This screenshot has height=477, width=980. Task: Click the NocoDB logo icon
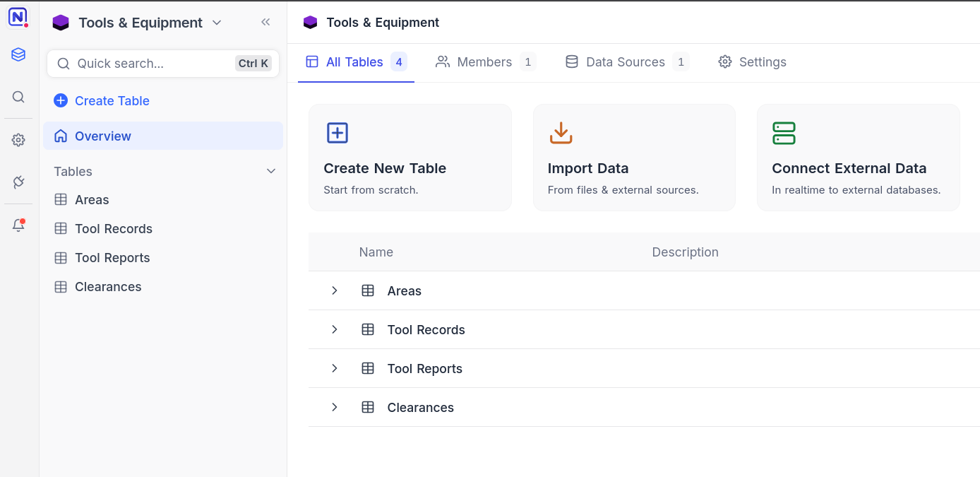tap(18, 17)
